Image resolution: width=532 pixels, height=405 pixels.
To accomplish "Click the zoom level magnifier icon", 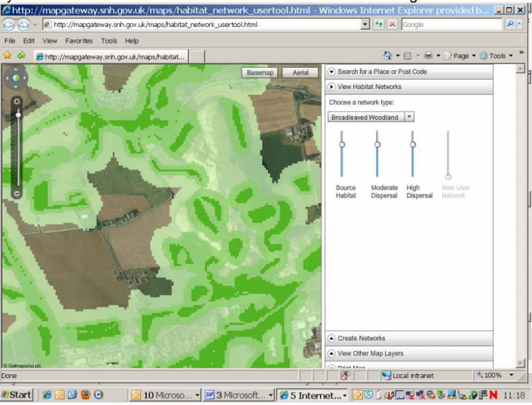I will coord(479,375).
